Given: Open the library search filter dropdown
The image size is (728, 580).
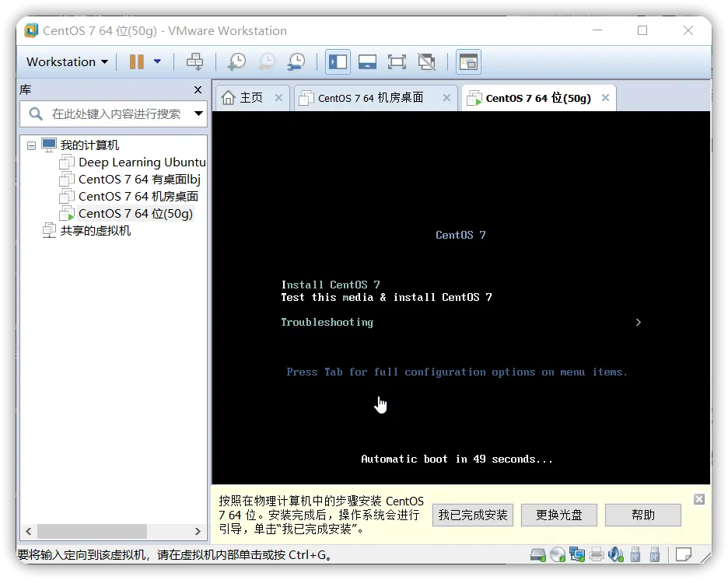Looking at the screenshot, I should [x=198, y=114].
